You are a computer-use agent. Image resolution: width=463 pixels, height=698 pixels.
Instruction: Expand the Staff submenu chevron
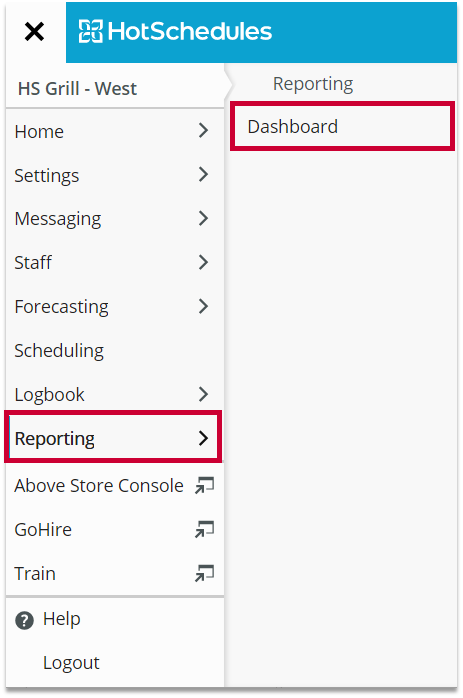point(203,262)
